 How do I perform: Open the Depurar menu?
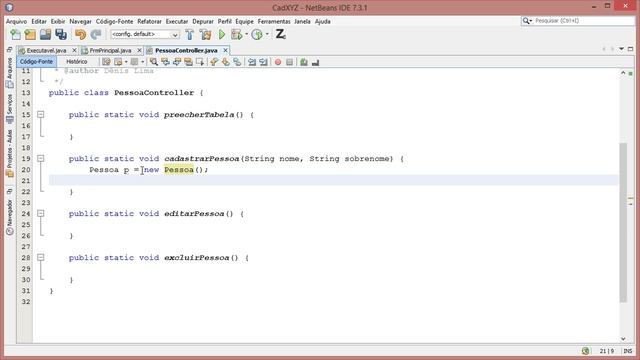click(x=203, y=21)
